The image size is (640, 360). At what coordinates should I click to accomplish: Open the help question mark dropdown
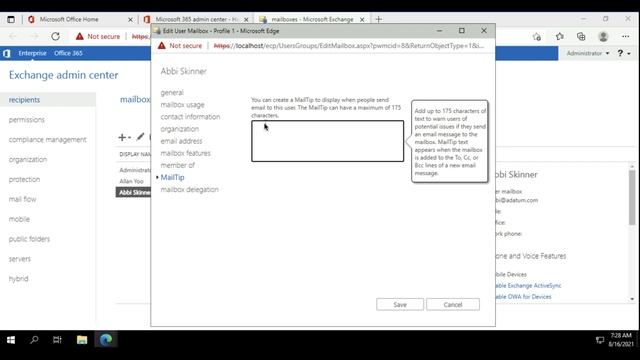point(624,53)
